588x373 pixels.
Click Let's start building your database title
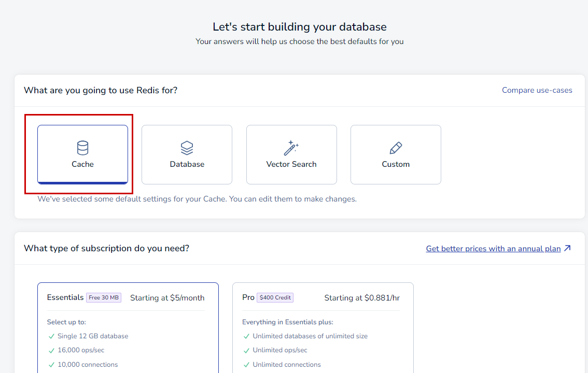[299, 27]
